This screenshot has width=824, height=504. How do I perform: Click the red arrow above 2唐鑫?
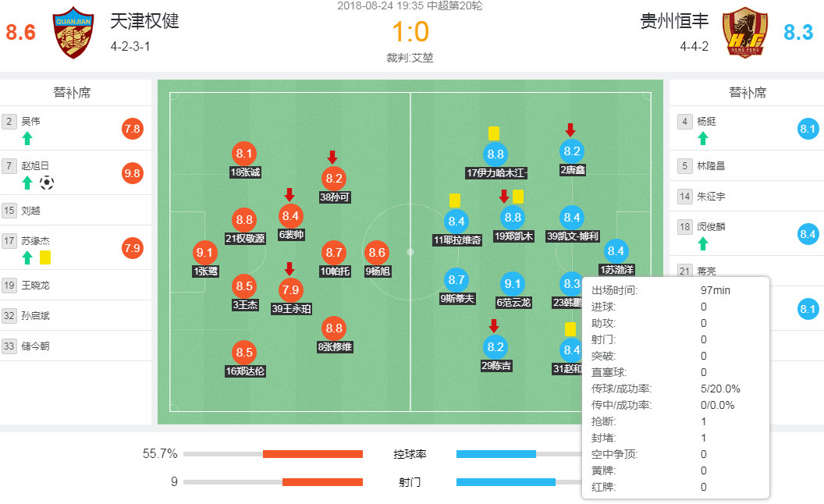point(570,130)
